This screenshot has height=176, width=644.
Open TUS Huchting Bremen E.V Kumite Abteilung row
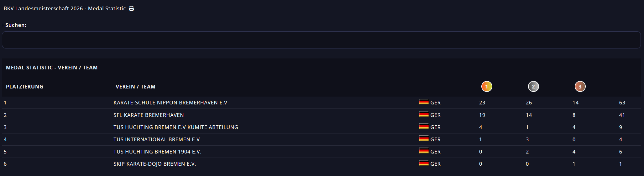175,127
